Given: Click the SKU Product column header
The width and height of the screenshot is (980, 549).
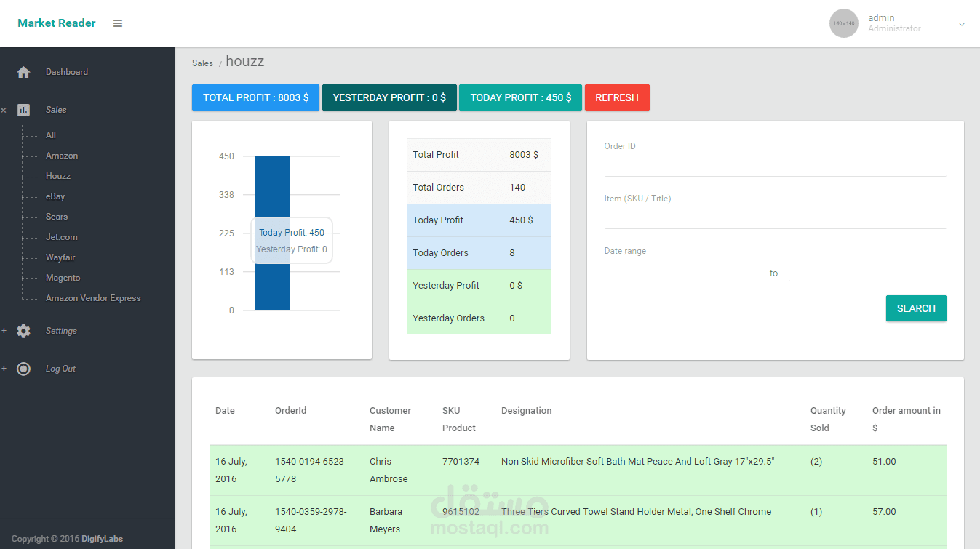Looking at the screenshot, I should tap(459, 420).
